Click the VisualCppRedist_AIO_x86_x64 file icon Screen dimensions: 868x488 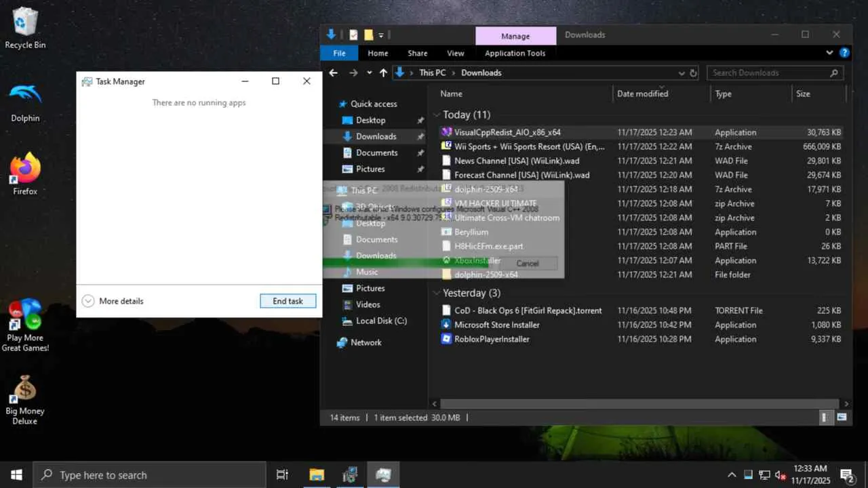[x=446, y=132]
